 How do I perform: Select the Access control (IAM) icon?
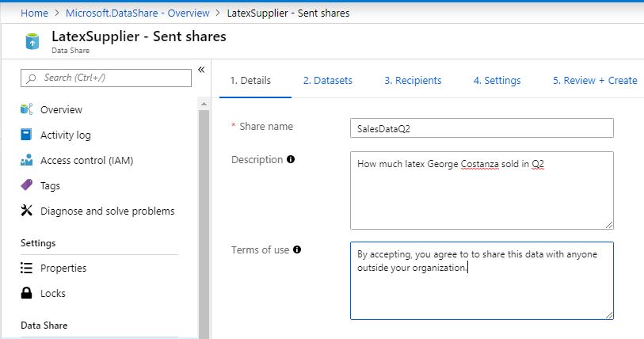[26, 160]
